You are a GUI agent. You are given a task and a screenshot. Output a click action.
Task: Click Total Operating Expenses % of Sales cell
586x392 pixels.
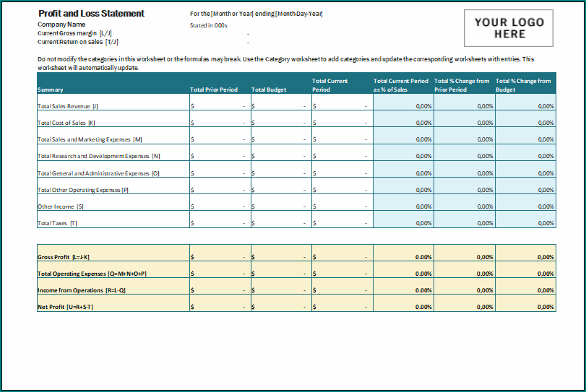pos(404,269)
